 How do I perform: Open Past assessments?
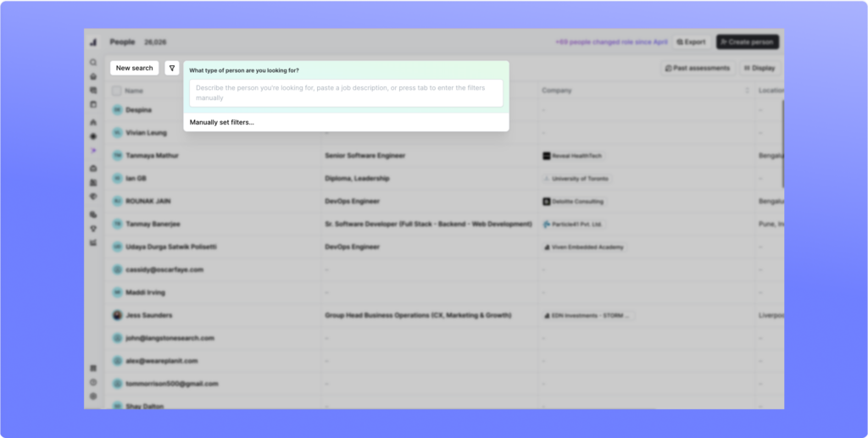pos(698,68)
